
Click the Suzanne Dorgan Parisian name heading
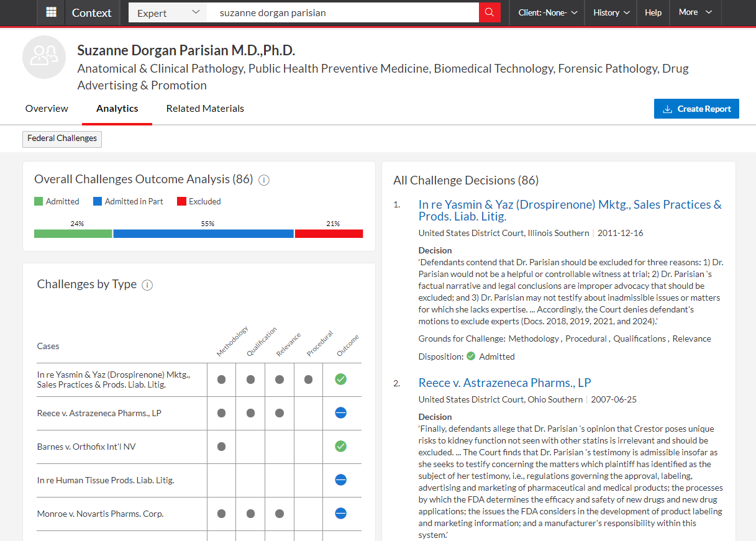186,50
